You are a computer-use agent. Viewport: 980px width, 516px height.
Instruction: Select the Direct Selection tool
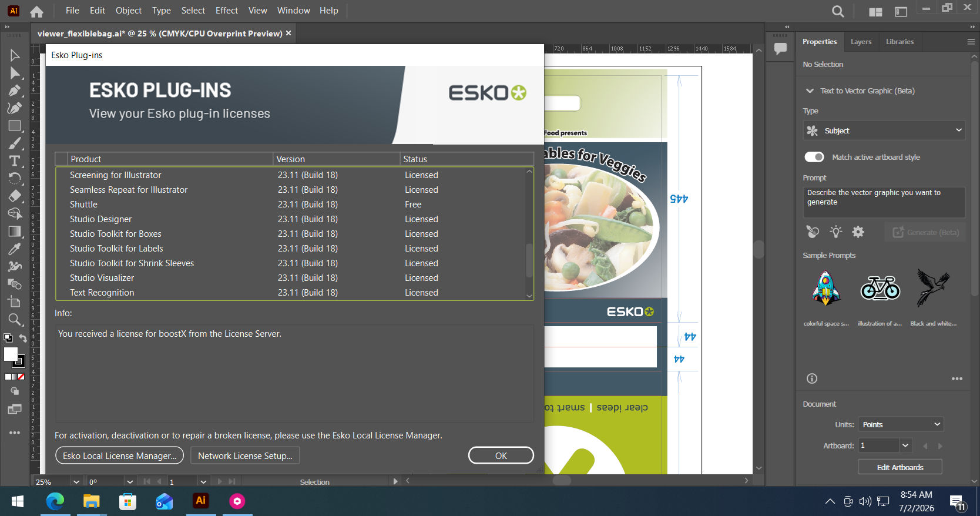pos(15,73)
